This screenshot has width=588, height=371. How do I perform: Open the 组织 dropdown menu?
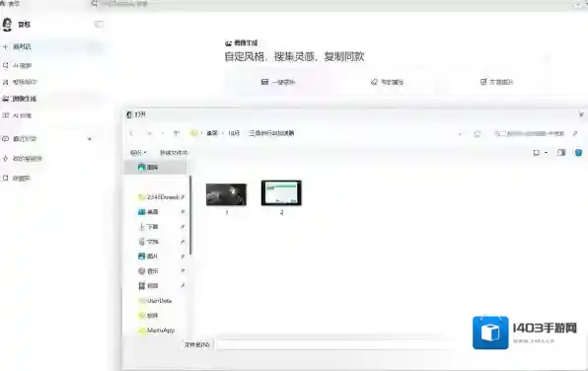(x=138, y=153)
